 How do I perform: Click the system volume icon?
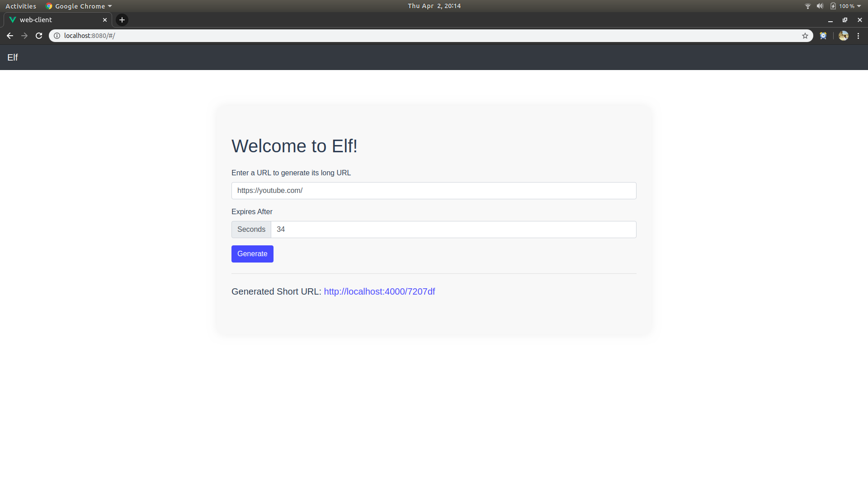pyautogui.click(x=820, y=6)
